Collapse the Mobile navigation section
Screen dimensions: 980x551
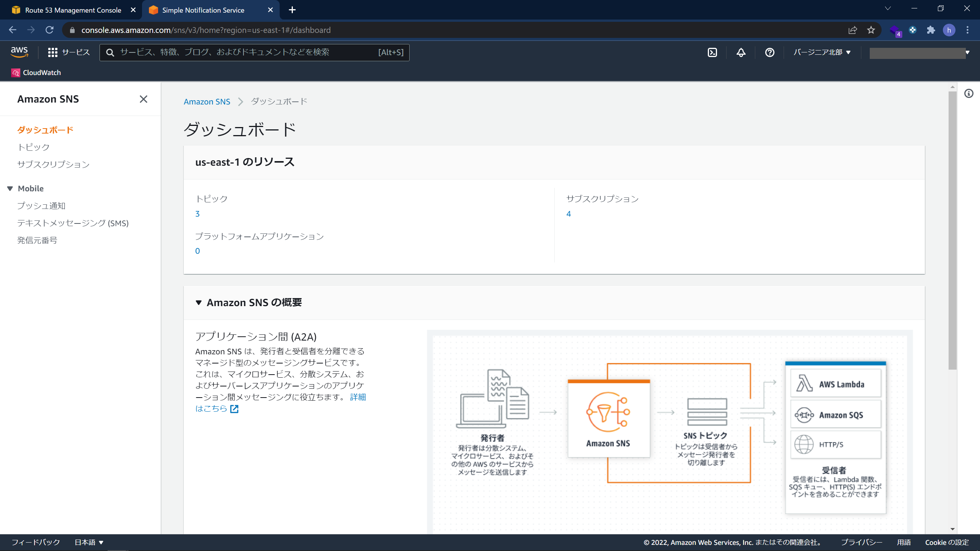(10, 189)
